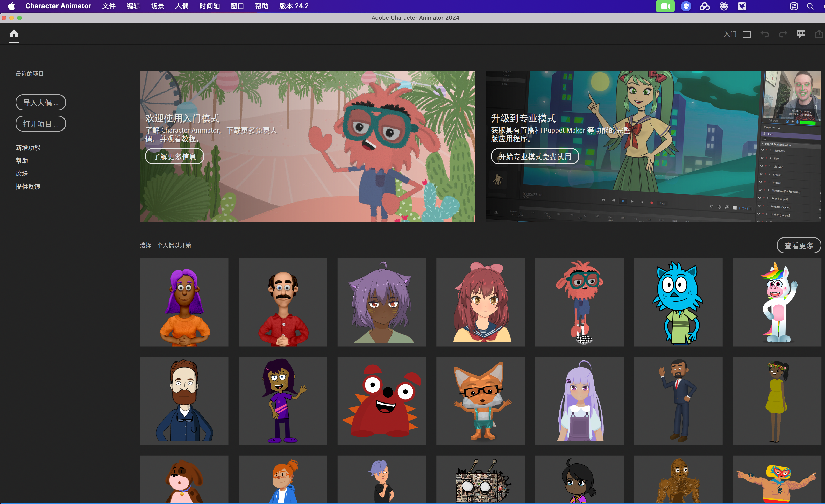
Task: Open the 人偶 menu
Action: [181, 6]
